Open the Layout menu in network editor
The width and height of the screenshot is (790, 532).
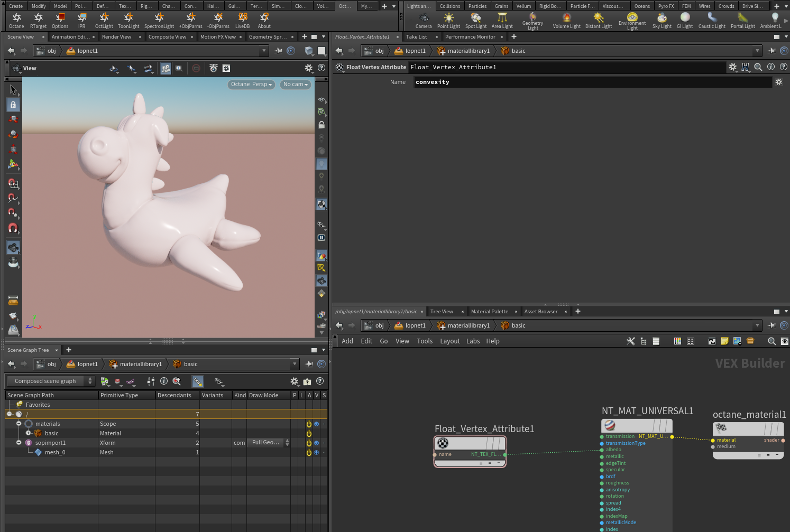[x=449, y=341]
